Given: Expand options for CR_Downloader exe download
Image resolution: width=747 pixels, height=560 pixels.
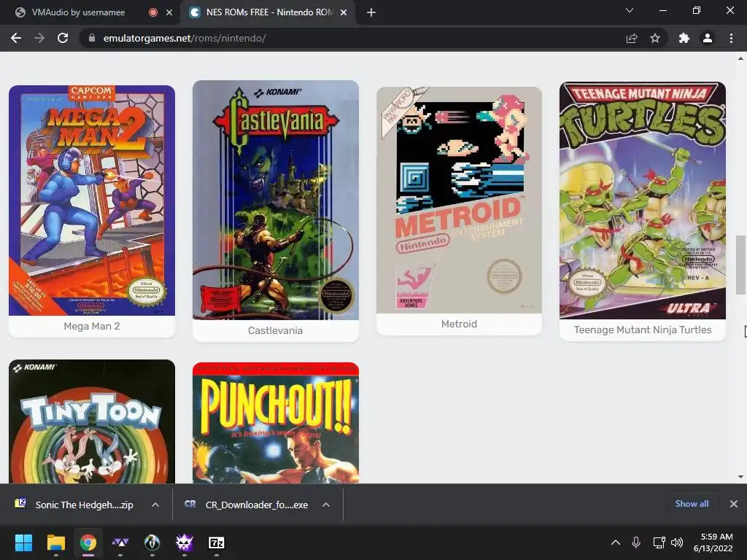Looking at the screenshot, I should point(326,505).
